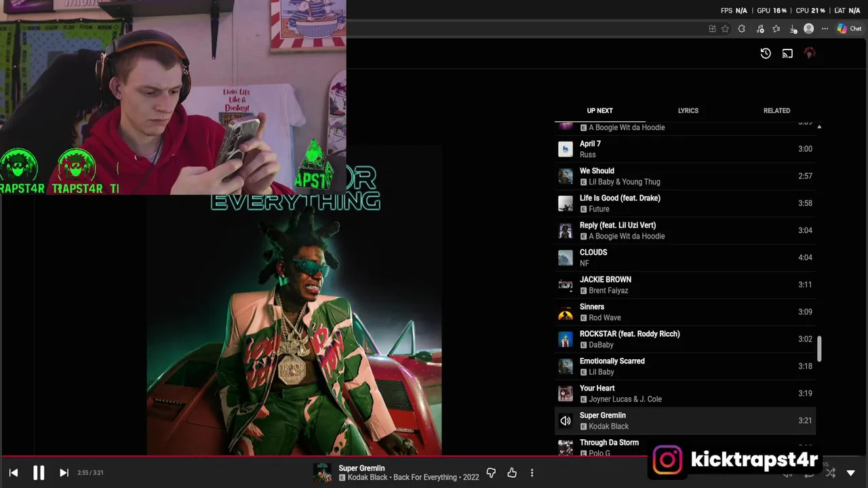This screenshot has height=488, width=868.
Task: Click the We Should album thumbnail
Action: coord(565,176)
